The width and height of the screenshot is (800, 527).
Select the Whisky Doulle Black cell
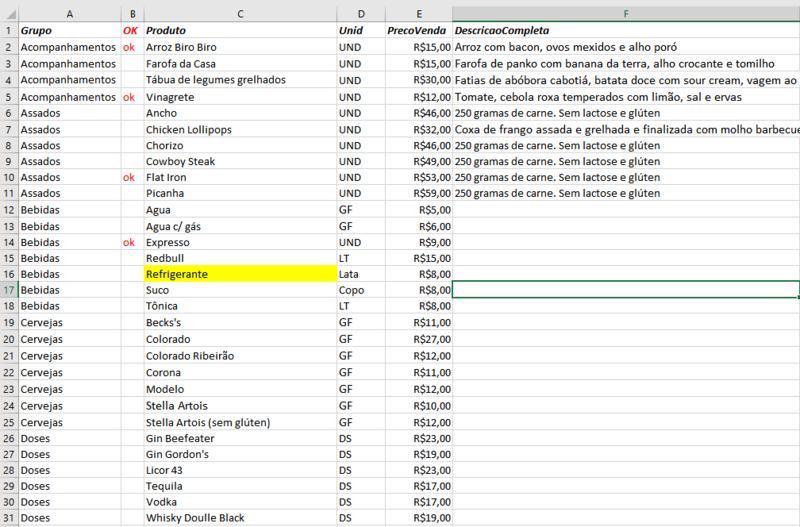[240, 518]
